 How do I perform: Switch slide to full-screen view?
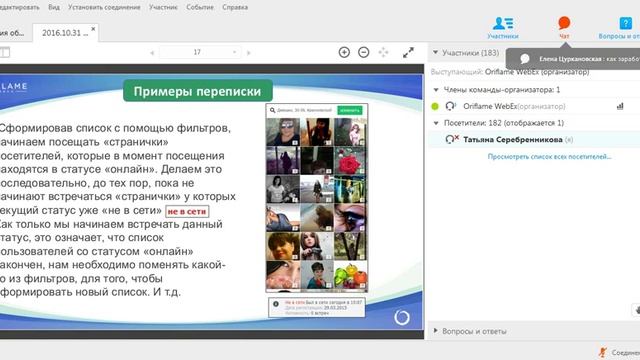point(408,52)
